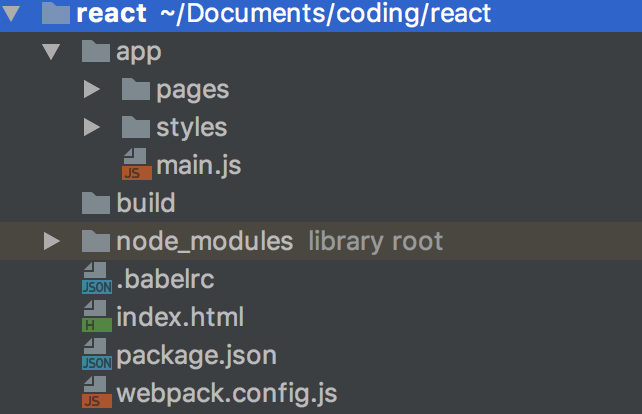This screenshot has width=642, height=414.
Task: Expand the styles folder arrow
Action: tap(92, 128)
